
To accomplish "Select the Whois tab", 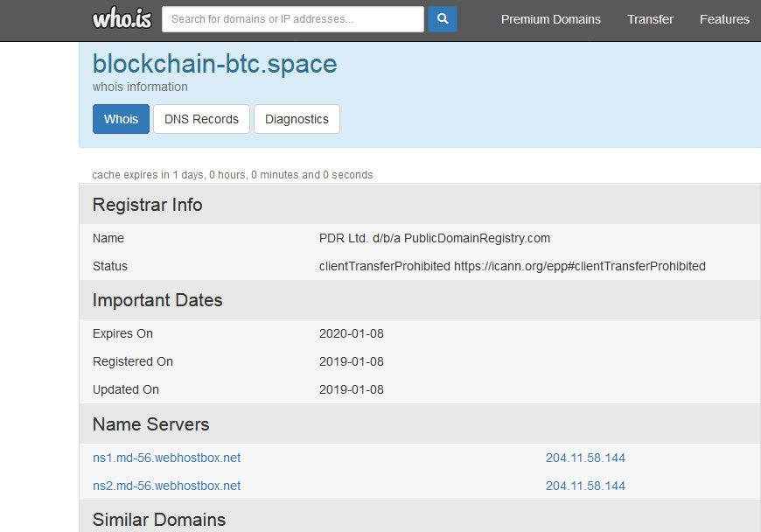I will (x=121, y=119).
